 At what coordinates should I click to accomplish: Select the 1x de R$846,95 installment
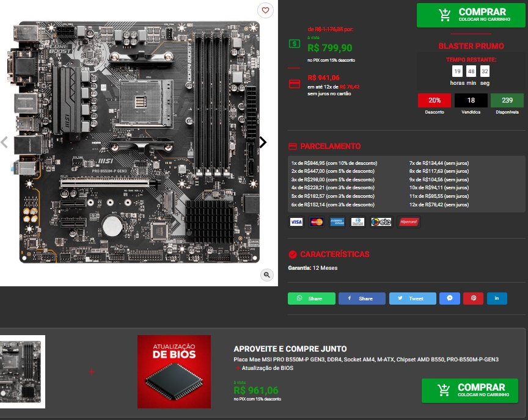click(334, 163)
